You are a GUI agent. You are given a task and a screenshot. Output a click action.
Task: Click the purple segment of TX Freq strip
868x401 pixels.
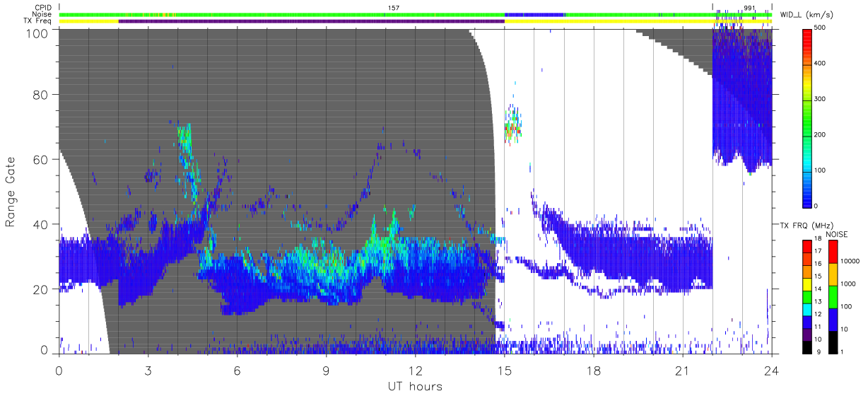click(312, 21)
